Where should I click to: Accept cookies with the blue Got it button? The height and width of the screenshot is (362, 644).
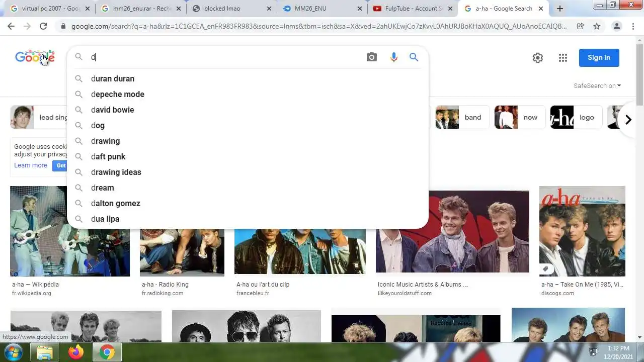click(x=60, y=165)
